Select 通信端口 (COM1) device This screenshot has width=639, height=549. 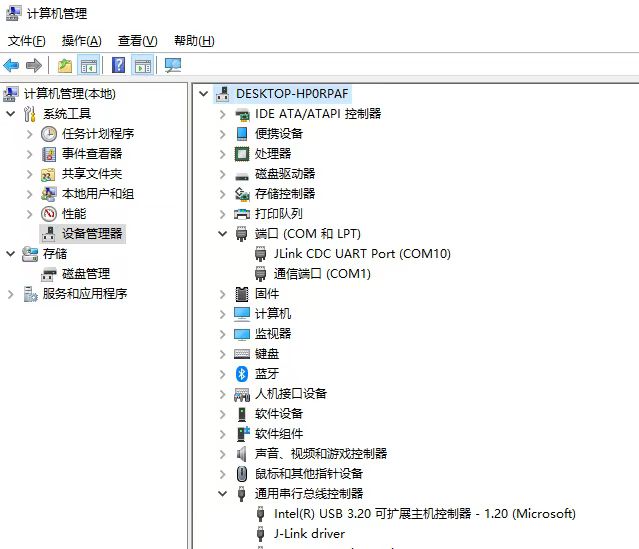pos(322,273)
